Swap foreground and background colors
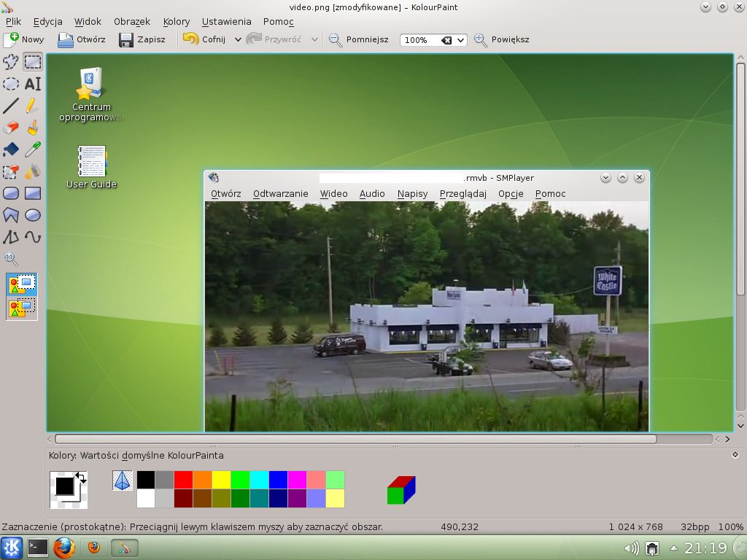This screenshot has width=747, height=560. (81, 478)
